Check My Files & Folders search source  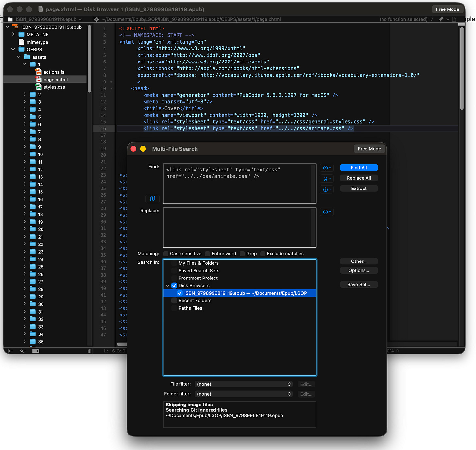coord(174,263)
